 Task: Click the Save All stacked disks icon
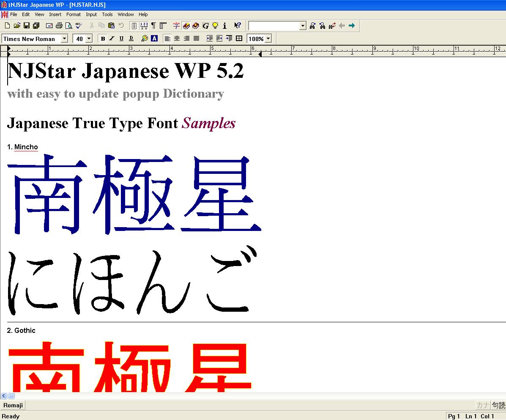tap(36, 25)
